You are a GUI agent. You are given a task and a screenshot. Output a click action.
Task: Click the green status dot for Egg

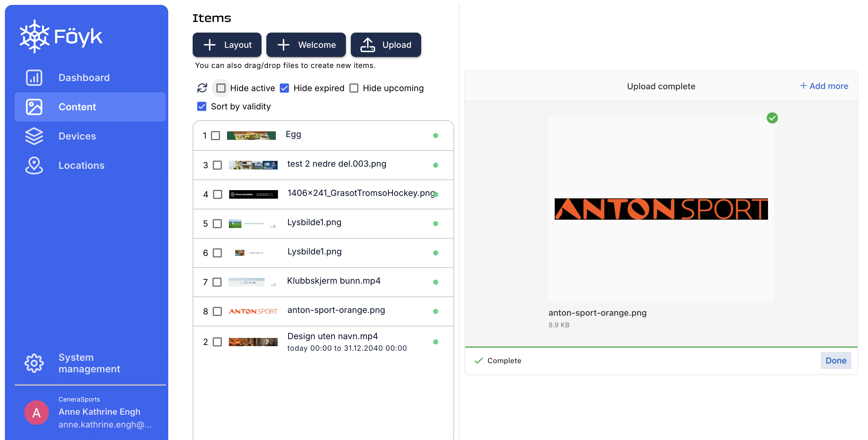coord(435,135)
